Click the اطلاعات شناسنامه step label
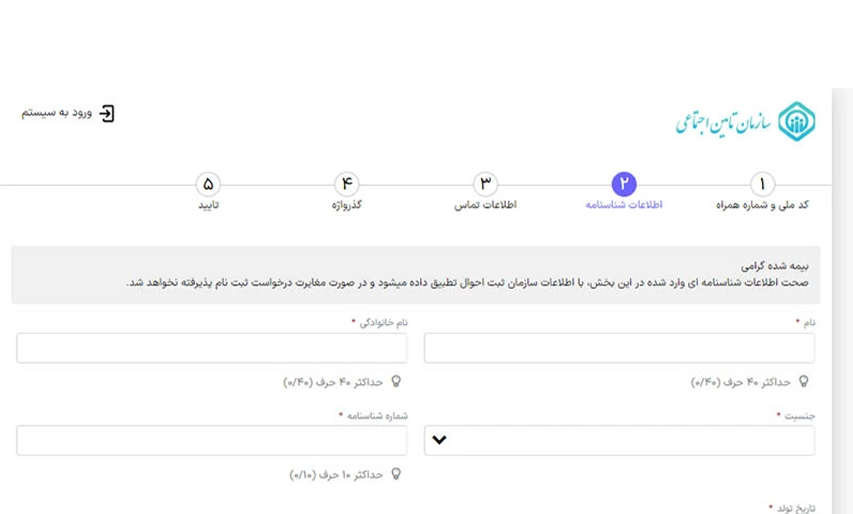 click(624, 205)
